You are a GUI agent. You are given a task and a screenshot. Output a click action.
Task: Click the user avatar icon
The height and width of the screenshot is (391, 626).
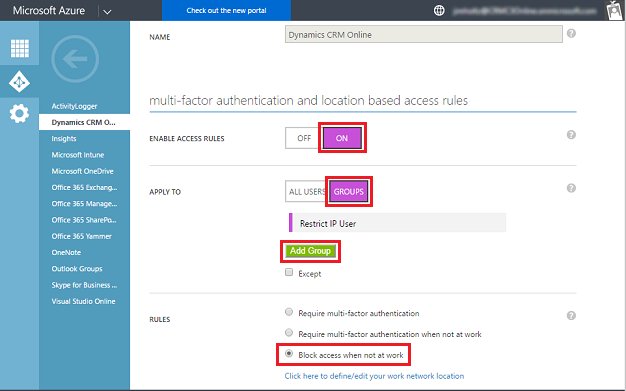tap(615, 10)
